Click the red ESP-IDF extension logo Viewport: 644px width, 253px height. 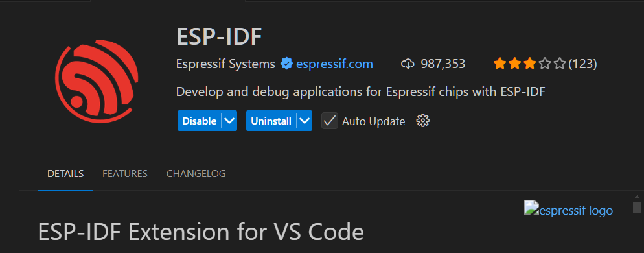pos(97,81)
